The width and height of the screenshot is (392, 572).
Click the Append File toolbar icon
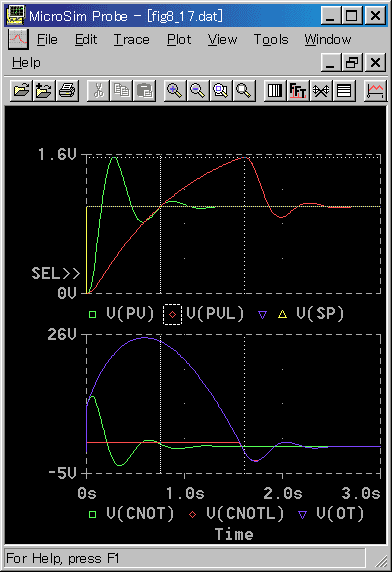click(x=44, y=90)
